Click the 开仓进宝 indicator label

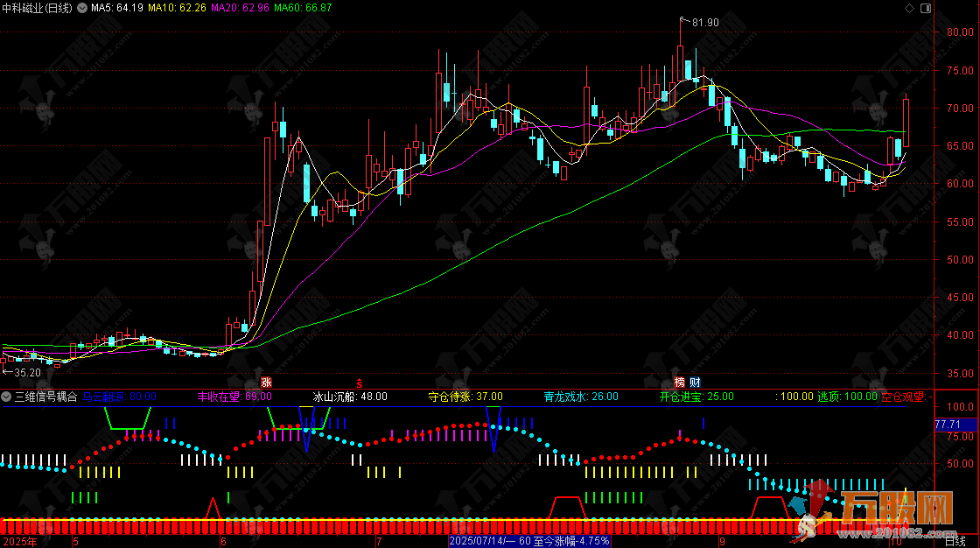[683, 397]
